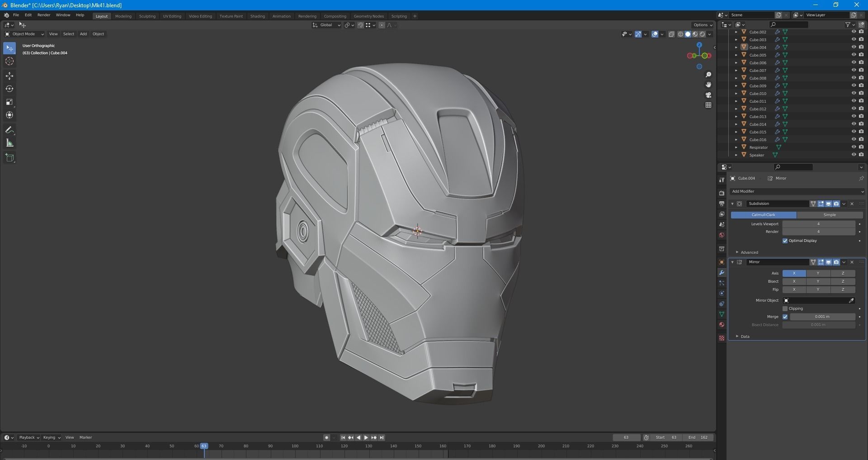Adjust the Levels Viewport value field
This screenshot has height=460, width=868.
[818, 224]
